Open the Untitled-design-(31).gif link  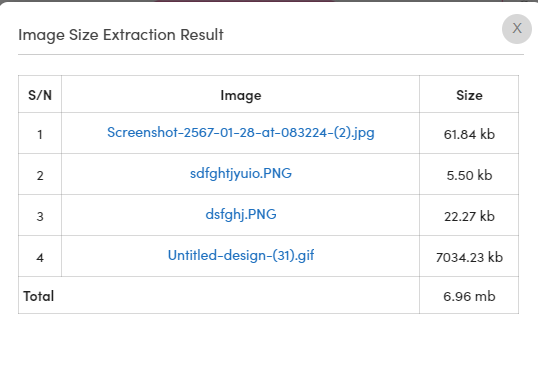coord(241,255)
